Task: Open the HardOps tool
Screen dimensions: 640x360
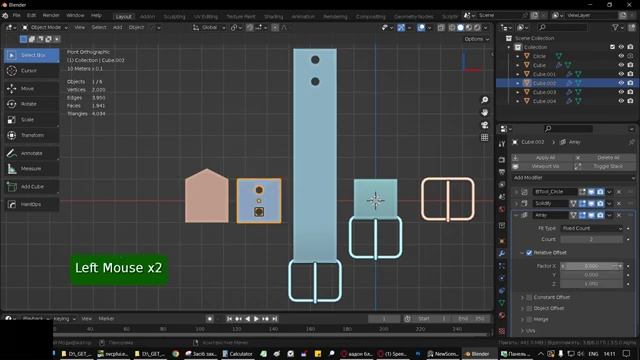Action: [31, 204]
